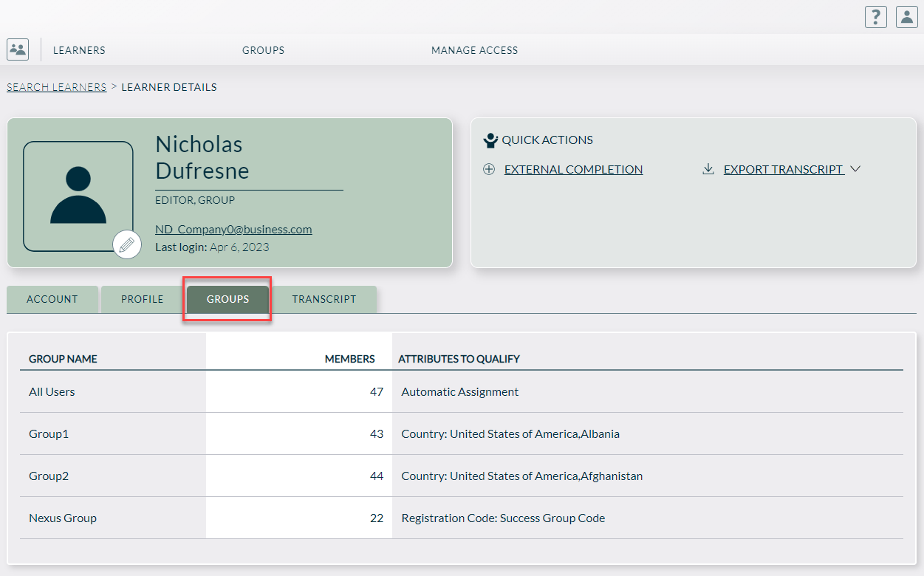Viewport: 924px width, 576px height.
Task: Click member count 47 for All Users
Action: click(x=377, y=391)
